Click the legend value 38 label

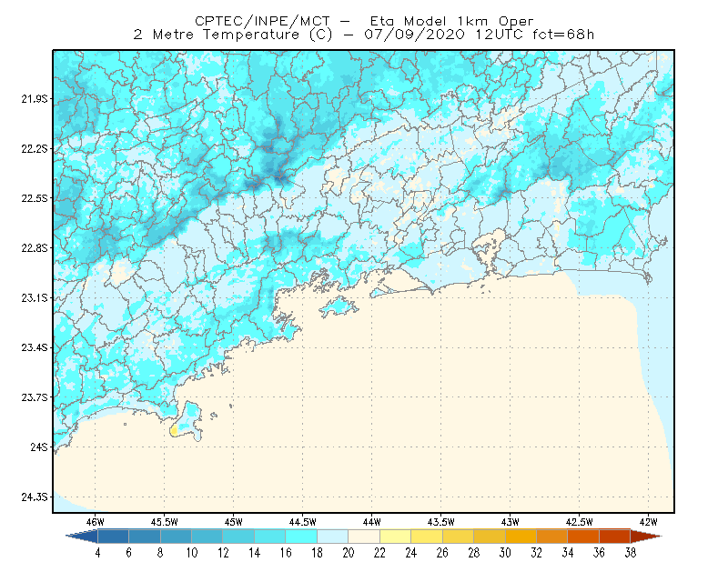[x=630, y=553]
